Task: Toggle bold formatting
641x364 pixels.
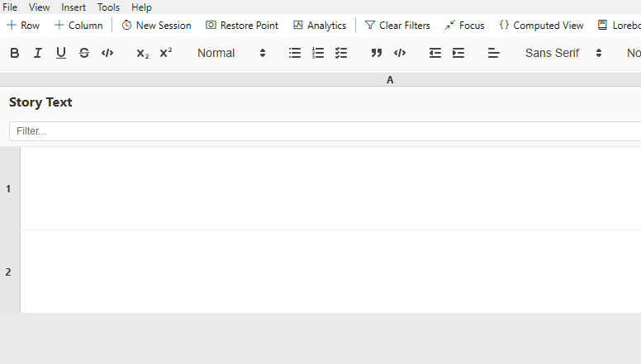Action: coord(15,53)
